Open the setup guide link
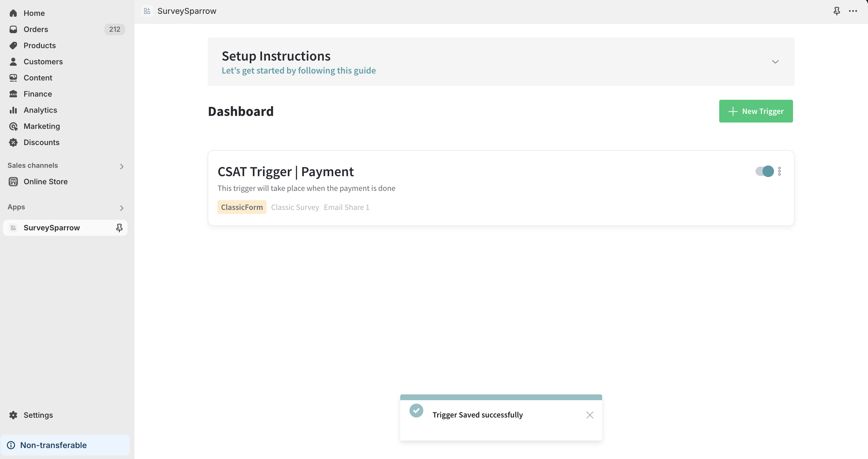The width and height of the screenshot is (868, 459). 298,70
